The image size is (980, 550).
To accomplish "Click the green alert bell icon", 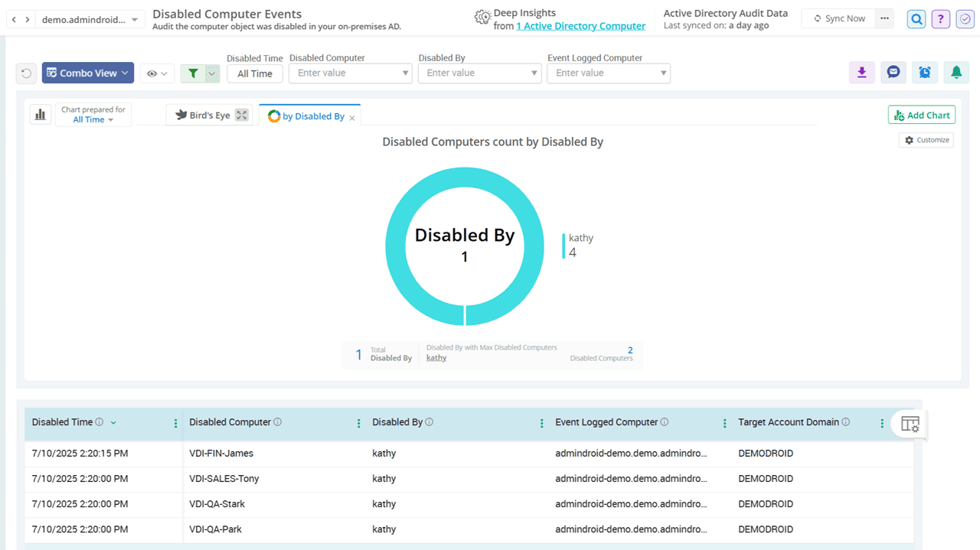I will click(956, 73).
